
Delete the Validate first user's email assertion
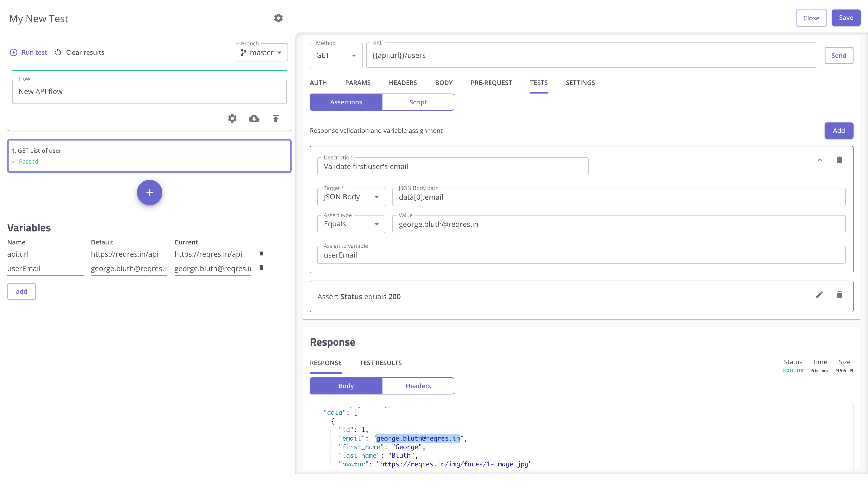[839, 160]
